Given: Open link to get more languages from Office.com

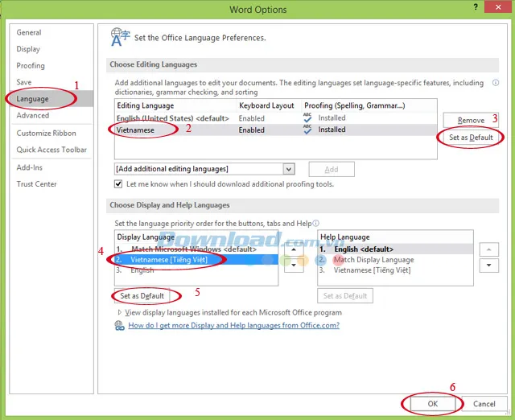Looking at the screenshot, I should coord(233,325).
